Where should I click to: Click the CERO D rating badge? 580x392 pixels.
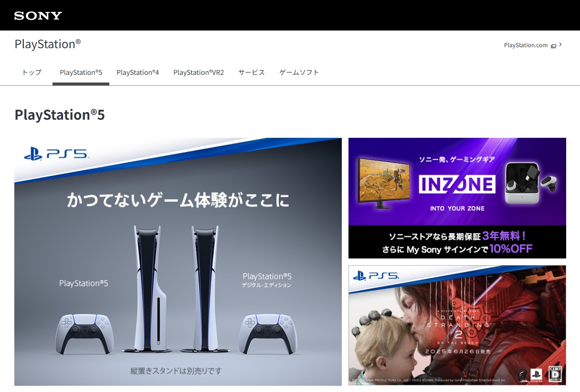click(x=555, y=374)
